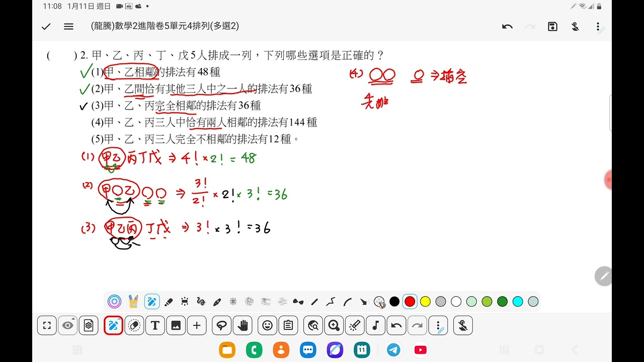Image resolution: width=644 pixels, height=362 pixels.
Task: Expand the eraser tool options
Action: pos(134,326)
